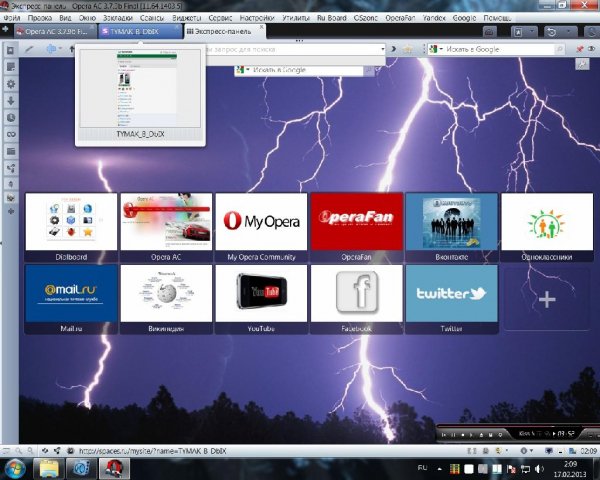Open the Dialboard speed dial
This screenshot has height=480, width=600.
pos(71,227)
